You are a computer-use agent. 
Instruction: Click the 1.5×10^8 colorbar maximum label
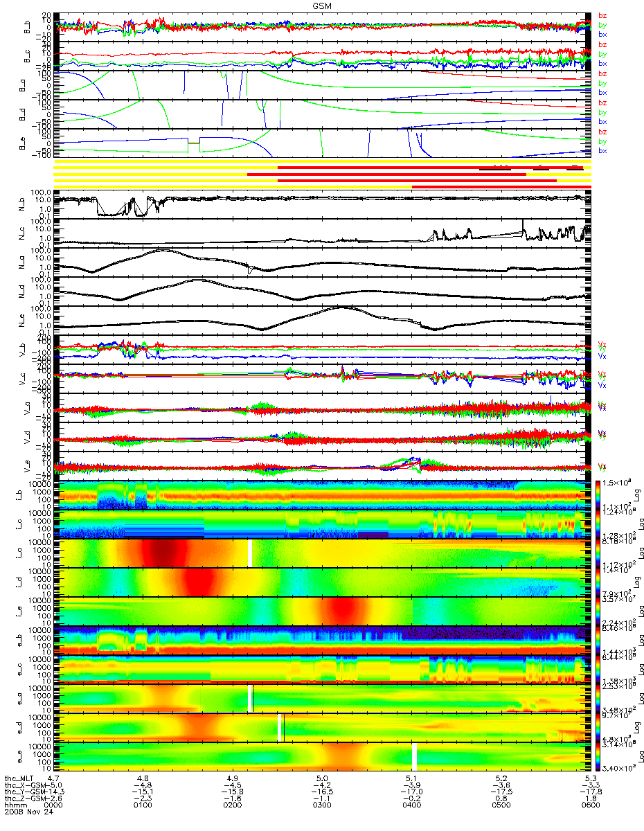616,482
